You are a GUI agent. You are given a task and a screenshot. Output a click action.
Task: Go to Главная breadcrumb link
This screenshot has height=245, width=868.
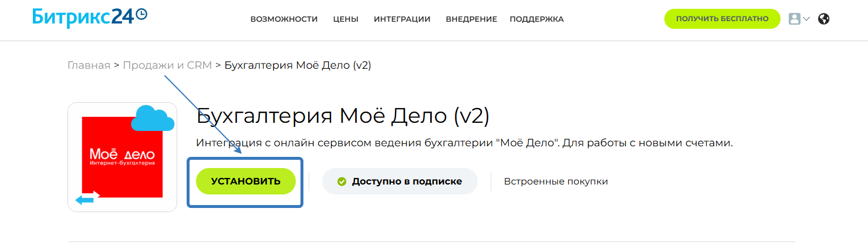[89, 65]
